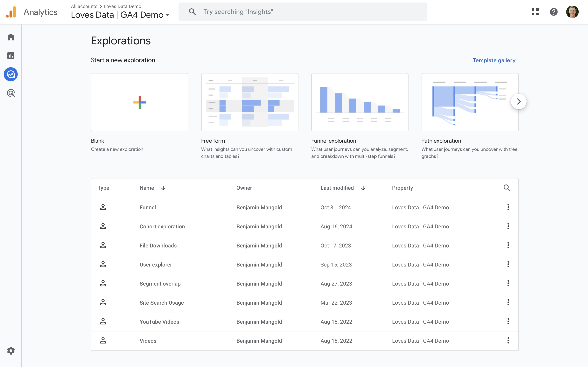Create a Blank exploration thumbnail
The height and width of the screenshot is (367, 588).
click(139, 102)
